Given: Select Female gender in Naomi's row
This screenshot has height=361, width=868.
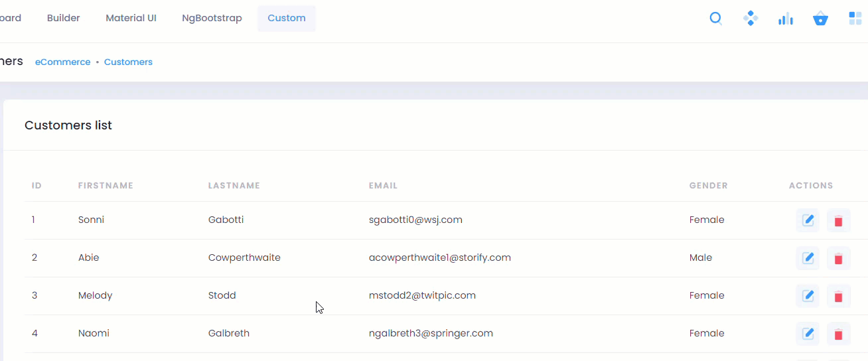Looking at the screenshot, I should [707, 333].
